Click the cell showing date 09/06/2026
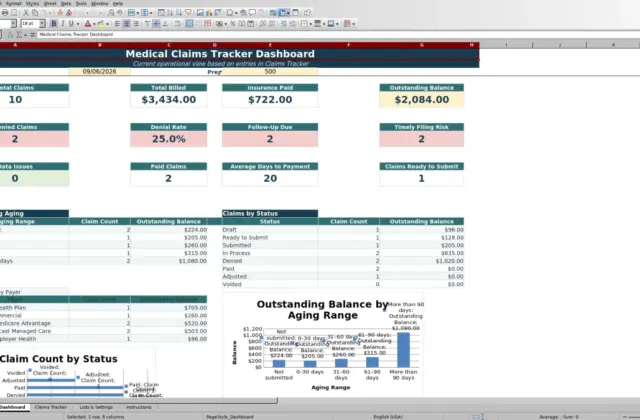This screenshot has width=640, height=420. 100,71
